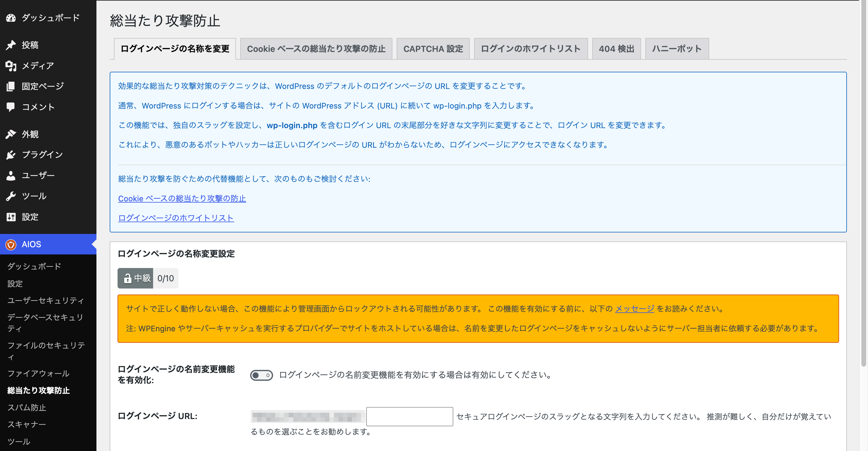The width and height of the screenshot is (868, 451).
Task: Click the ログインページの名称変更設定 section heading
Action: (176, 254)
